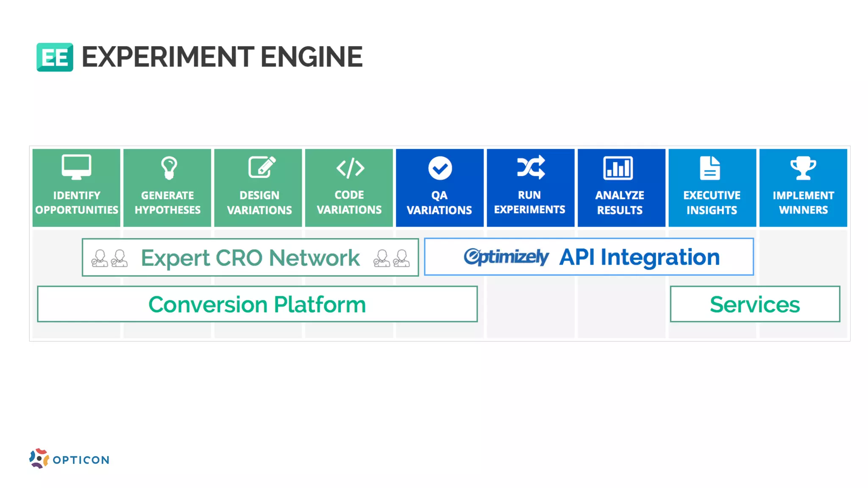The width and height of the screenshot is (868, 488).
Task: Click the people icons right of Expert CRO Network
Action: pos(391,258)
